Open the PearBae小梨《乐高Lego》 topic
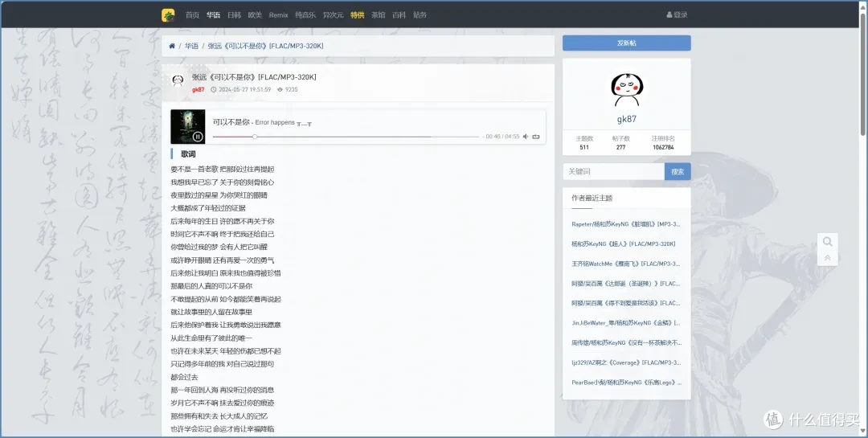Screen dimensions: 868x438 [x=627, y=383]
